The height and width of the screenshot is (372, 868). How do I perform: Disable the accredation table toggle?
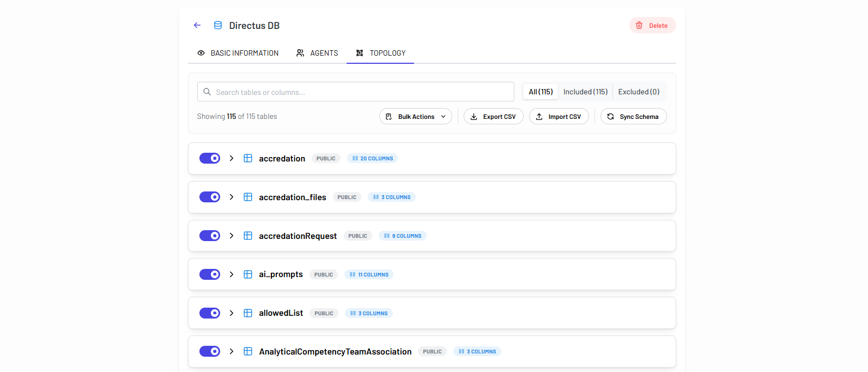210,158
